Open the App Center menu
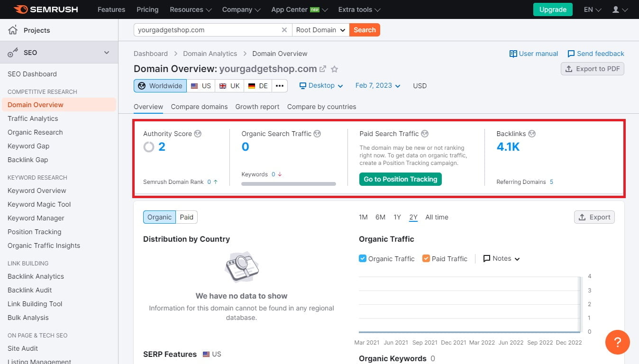639x364 pixels. point(300,9)
